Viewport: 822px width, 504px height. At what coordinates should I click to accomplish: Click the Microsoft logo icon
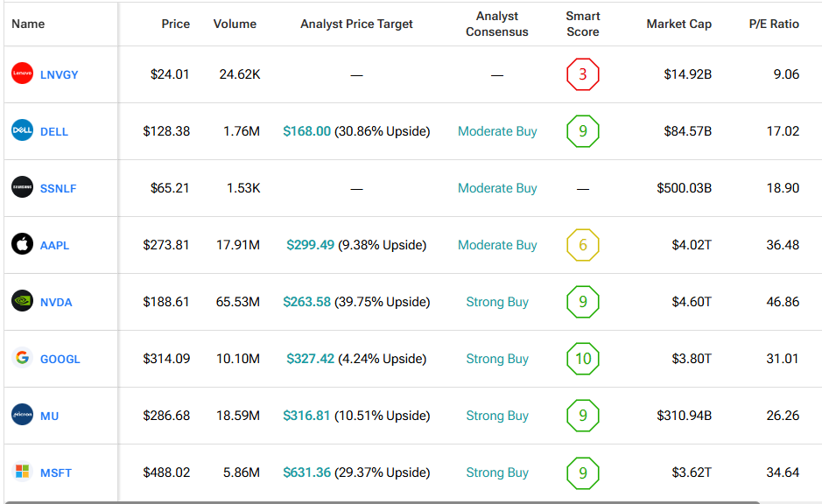pos(22,472)
